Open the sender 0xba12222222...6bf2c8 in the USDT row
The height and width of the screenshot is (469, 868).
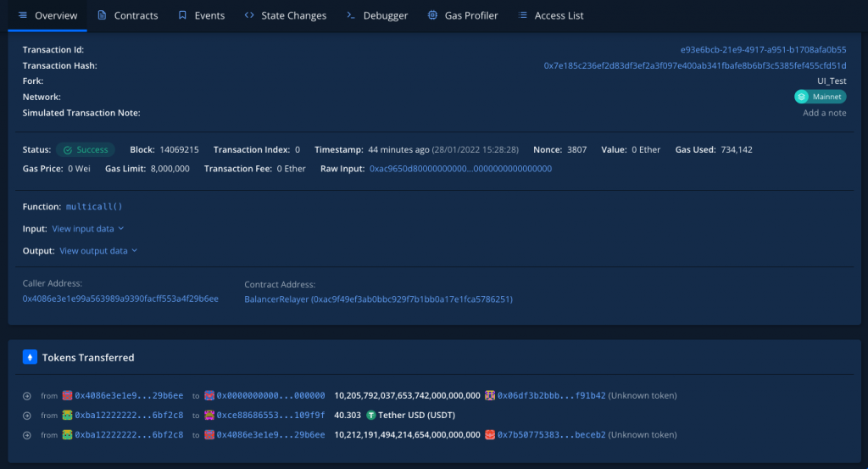tap(129, 416)
